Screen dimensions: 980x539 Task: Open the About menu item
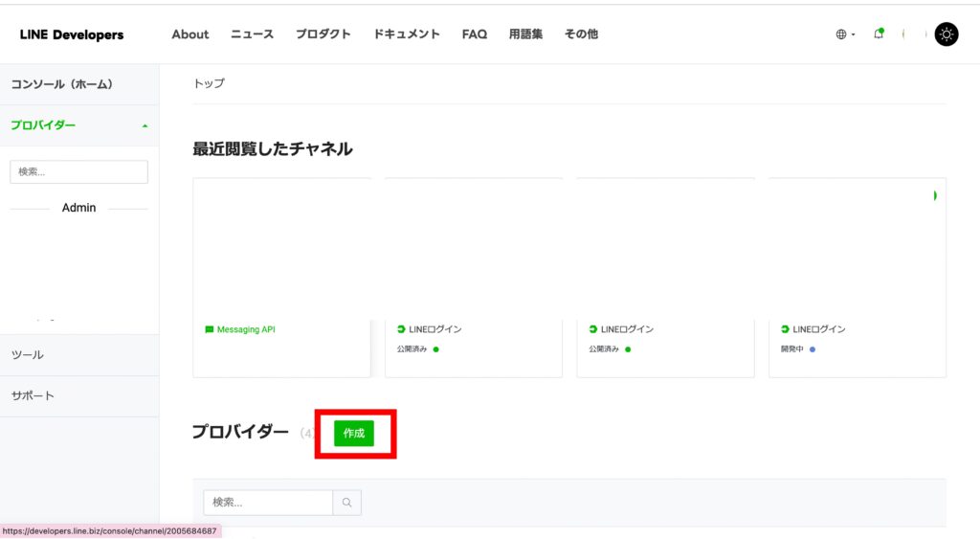click(190, 34)
